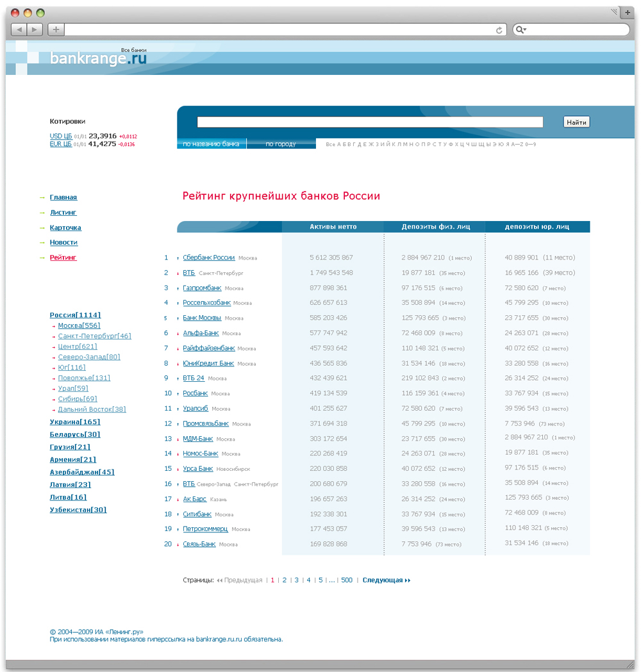This screenshot has width=641, height=672.
Task: Open the Новости menu item
Action: 63,243
